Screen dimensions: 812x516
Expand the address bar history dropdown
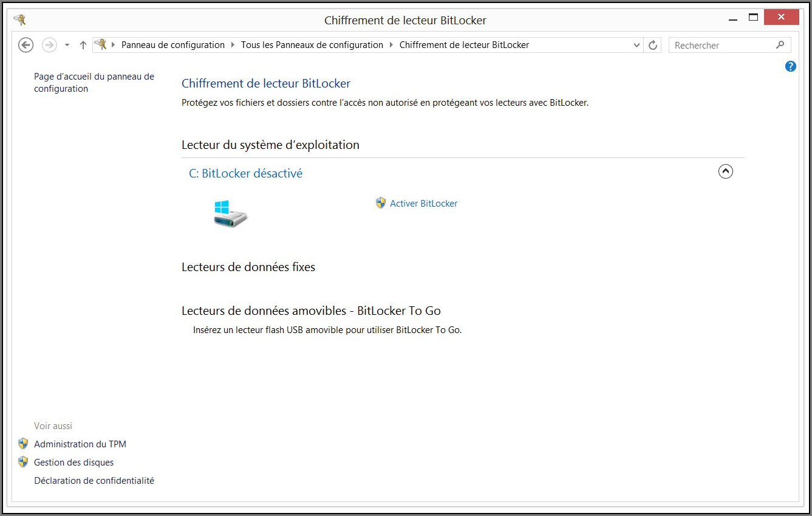636,45
